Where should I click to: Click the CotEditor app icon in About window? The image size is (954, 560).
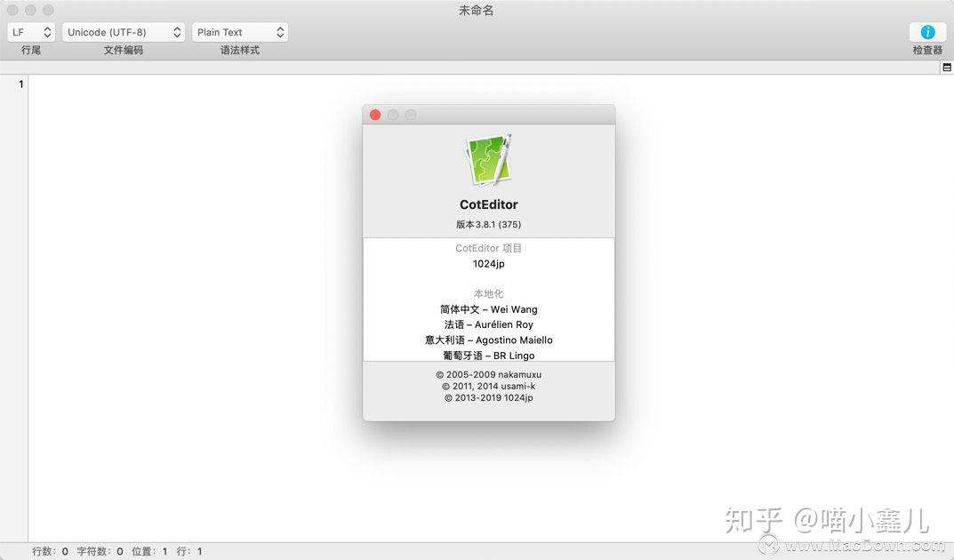(488, 159)
